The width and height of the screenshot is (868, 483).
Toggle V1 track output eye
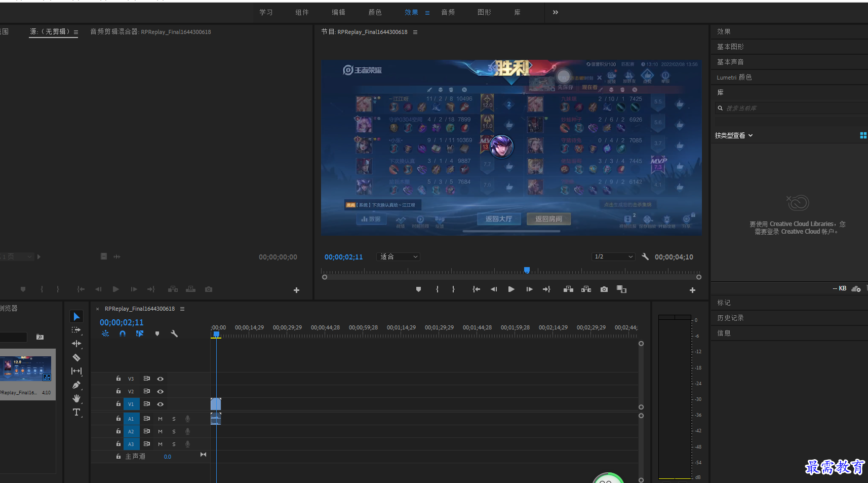pyautogui.click(x=160, y=404)
